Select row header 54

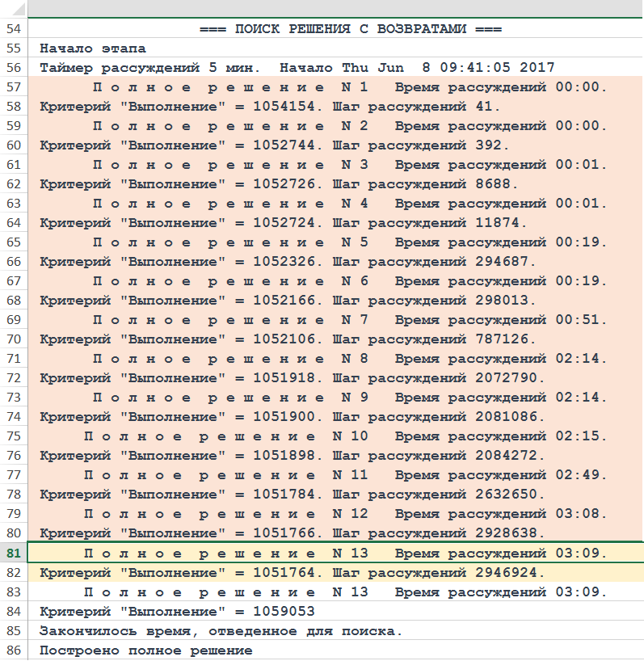pos(13,29)
